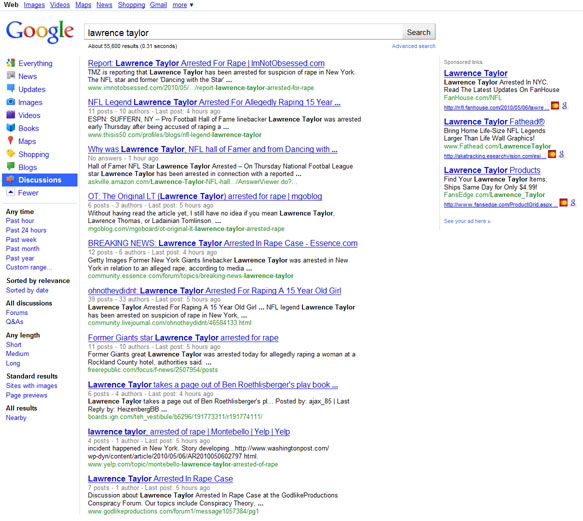
Task: Open 'Former Giants star' freerepublic result
Action: coord(183,338)
